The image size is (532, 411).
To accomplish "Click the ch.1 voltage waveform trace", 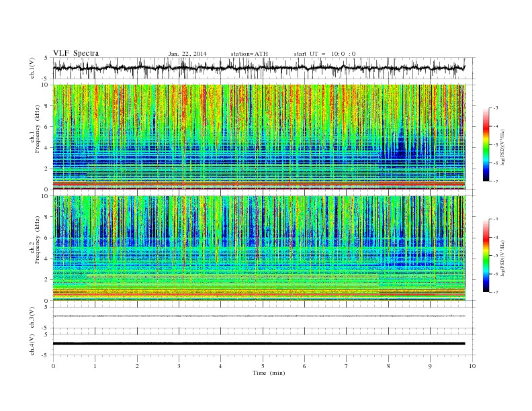I will click(259, 68).
